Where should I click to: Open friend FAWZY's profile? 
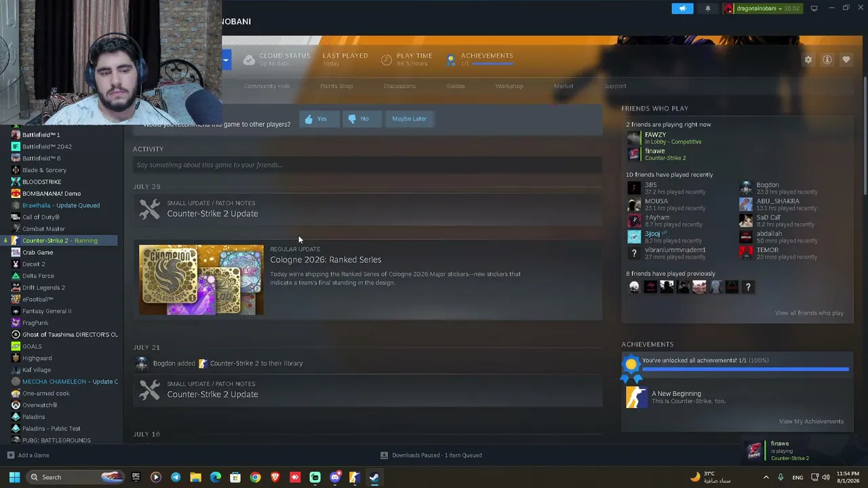[x=655, y=135]
